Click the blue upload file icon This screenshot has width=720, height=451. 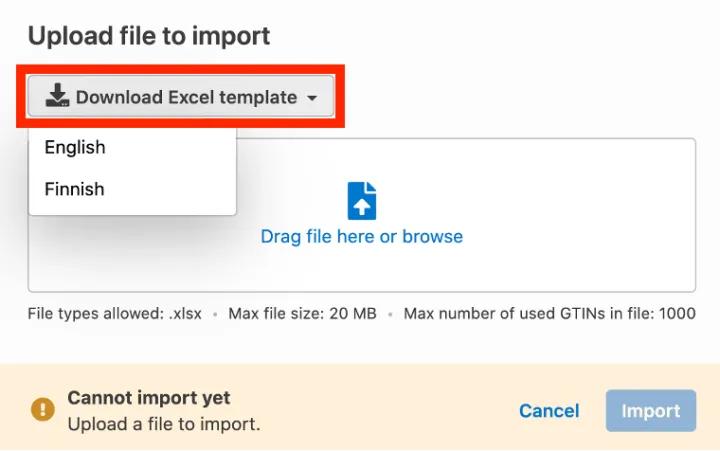(361, 200)
